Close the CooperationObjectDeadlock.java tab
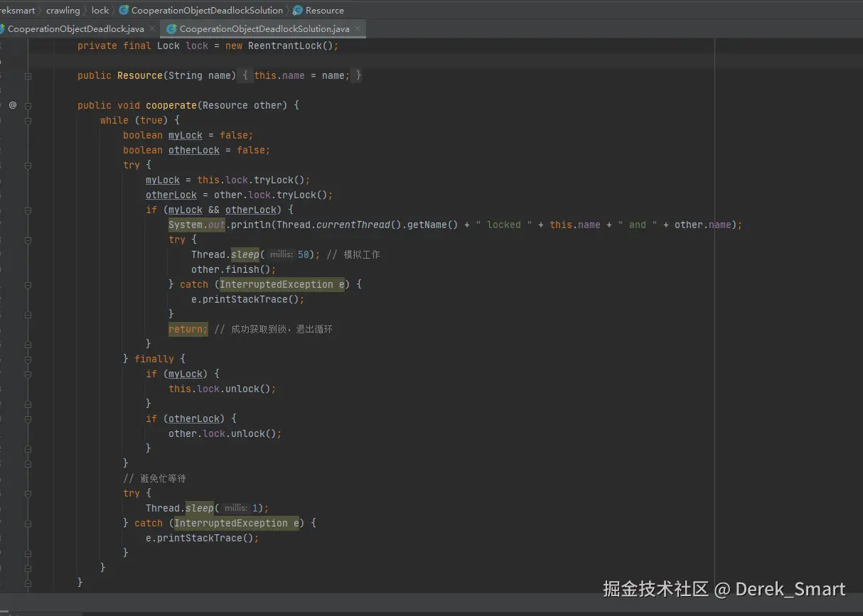Viewport: 863px width, 616px height. 152,29
